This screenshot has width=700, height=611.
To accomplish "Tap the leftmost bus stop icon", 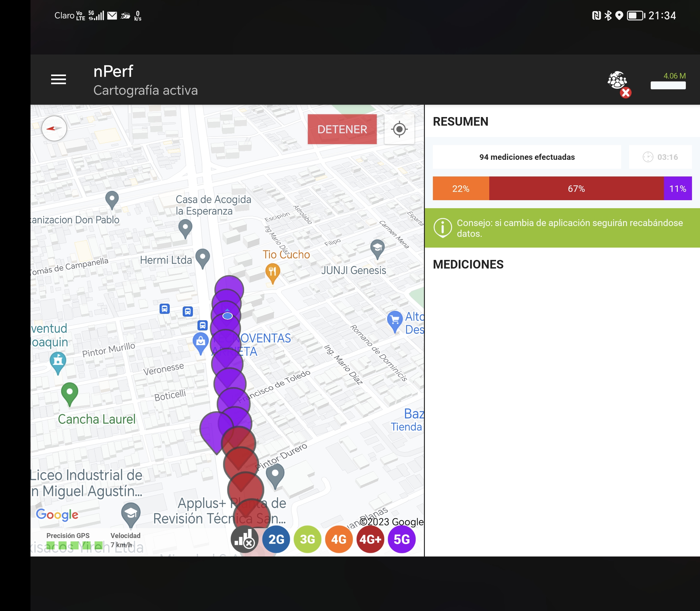I will pos(165,309).
